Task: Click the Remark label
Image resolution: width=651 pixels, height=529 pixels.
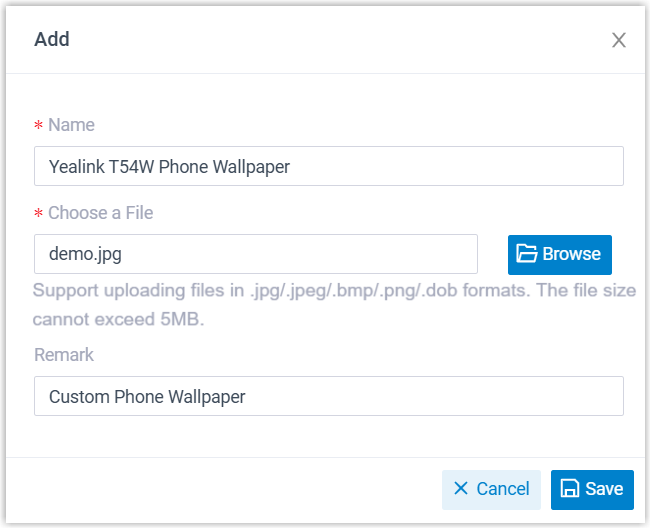Action: 64,355
